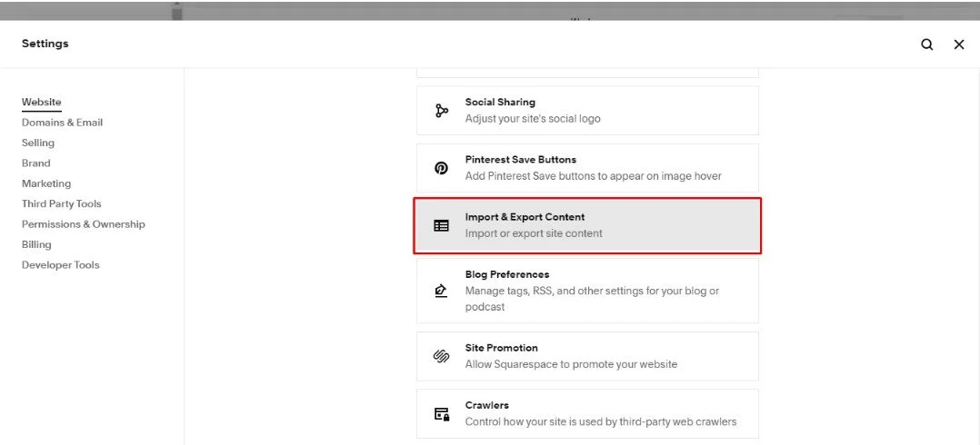Close the Settings panel with X
This screenshot has width=980, height=445.
pyautogui.click(x=959, y=44)
